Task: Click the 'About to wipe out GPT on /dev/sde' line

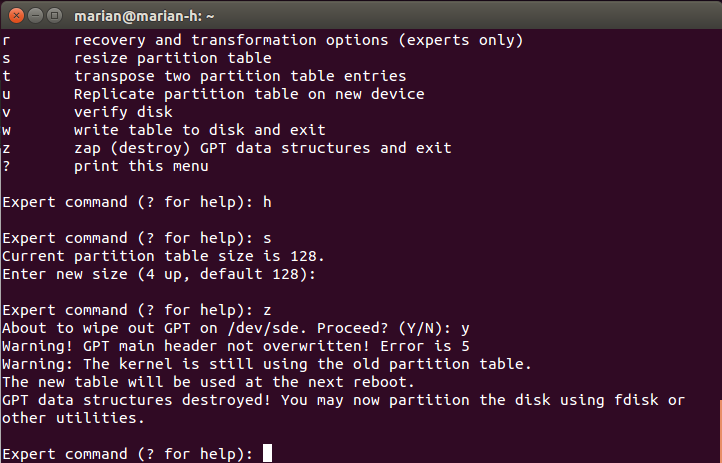Action: click(236, 328)
